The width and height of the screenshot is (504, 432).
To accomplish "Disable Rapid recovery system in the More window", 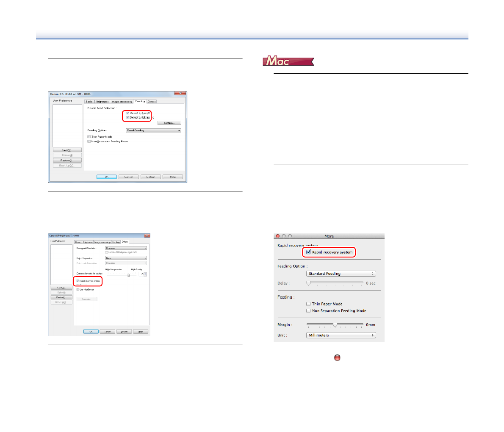I will tap(309, 252).
